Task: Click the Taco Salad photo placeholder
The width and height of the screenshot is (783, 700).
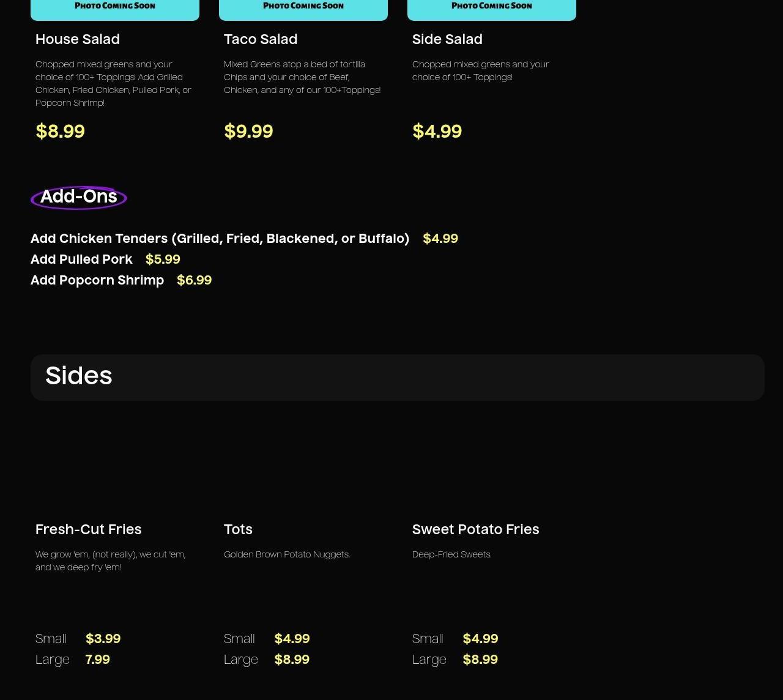Action: point(303,9)
